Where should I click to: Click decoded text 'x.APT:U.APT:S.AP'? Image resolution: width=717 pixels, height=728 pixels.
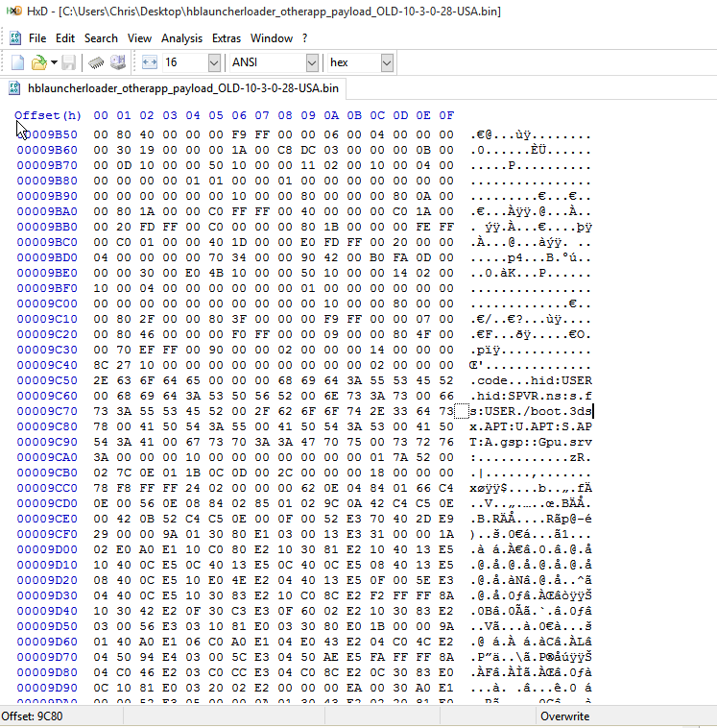coord(531,426)
